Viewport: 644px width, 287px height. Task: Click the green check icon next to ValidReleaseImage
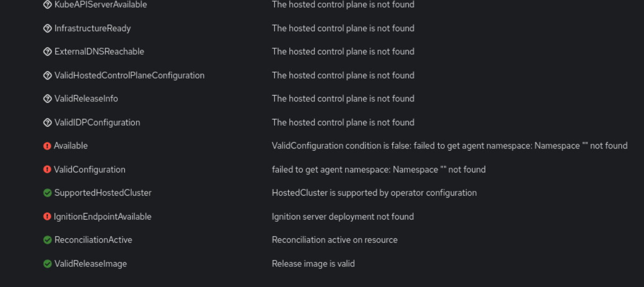point(48,264)
